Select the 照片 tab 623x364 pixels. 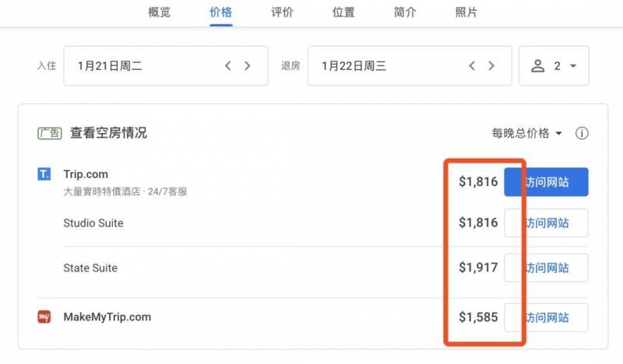466,12
